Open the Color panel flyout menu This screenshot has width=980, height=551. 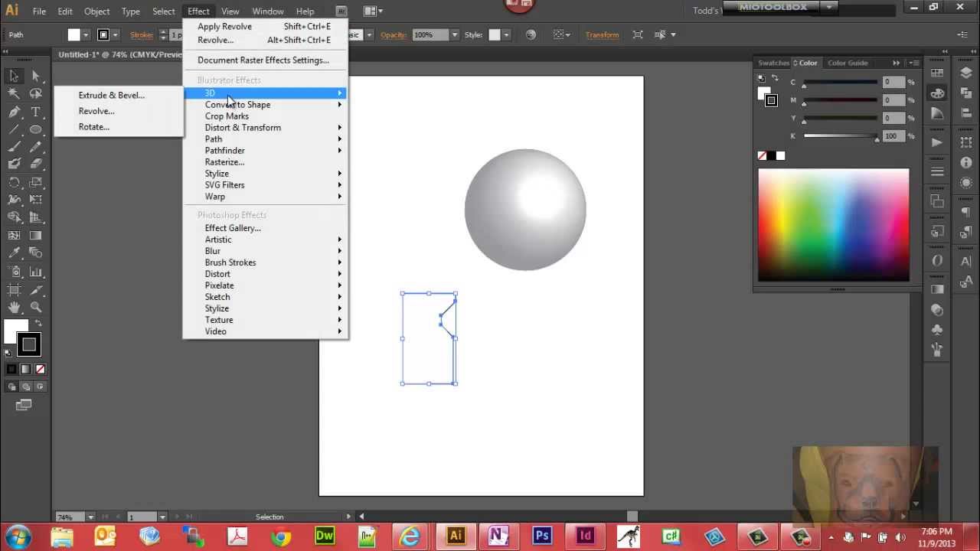pos(913,63)
